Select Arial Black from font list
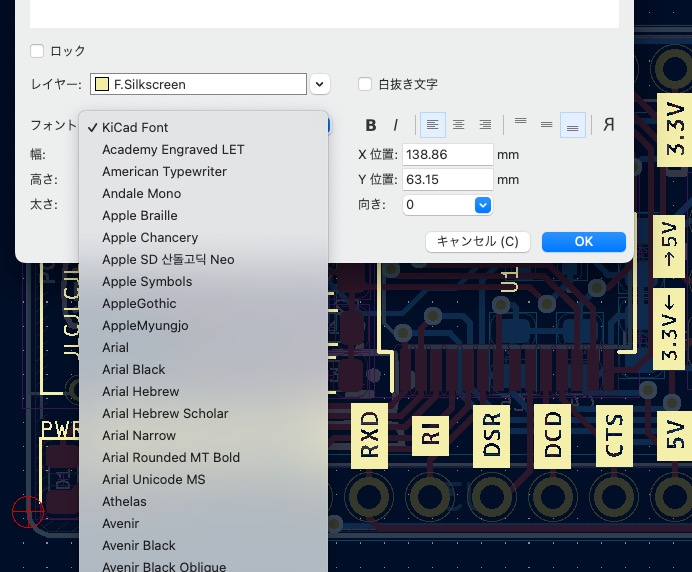 [x=134, y=369]
